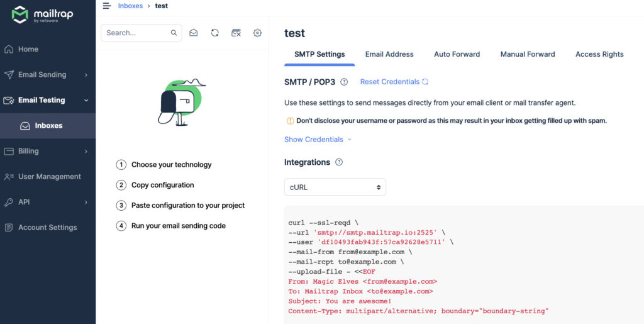
Task: Click the mark-all-as-read open envelope icon
Action: (194, 33)
